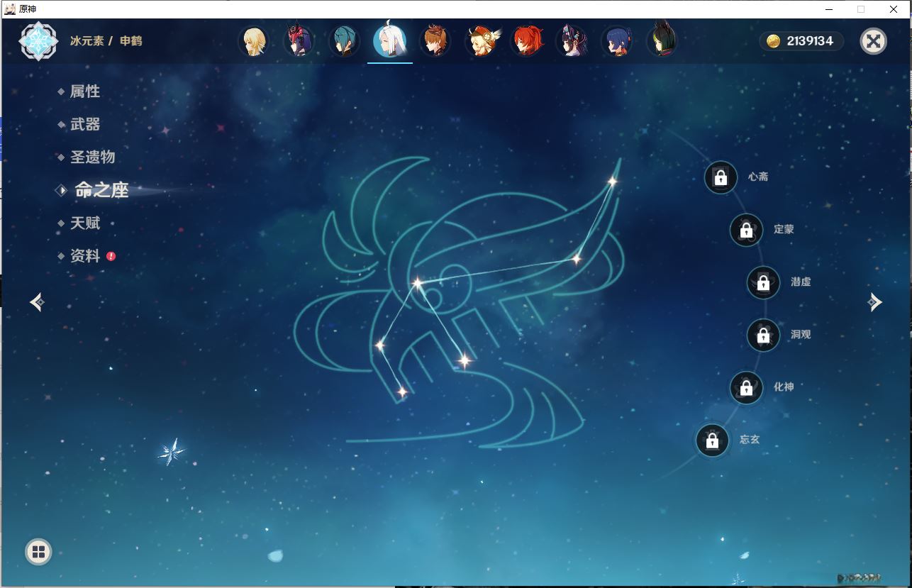Open the 武器 weapon tab
Image resolution: width=912 pixels, height=588 pixels.
(x=84, y=124)
